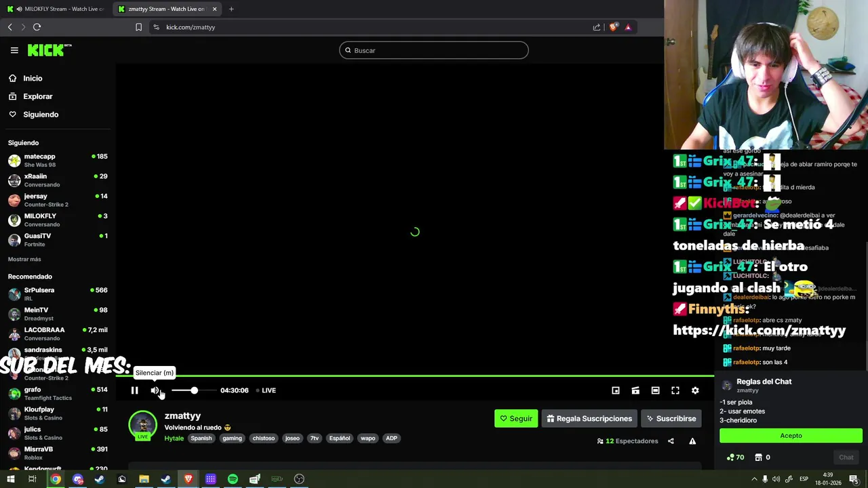
Task: Toggle theater mode in the player
Action: point(655,390)
